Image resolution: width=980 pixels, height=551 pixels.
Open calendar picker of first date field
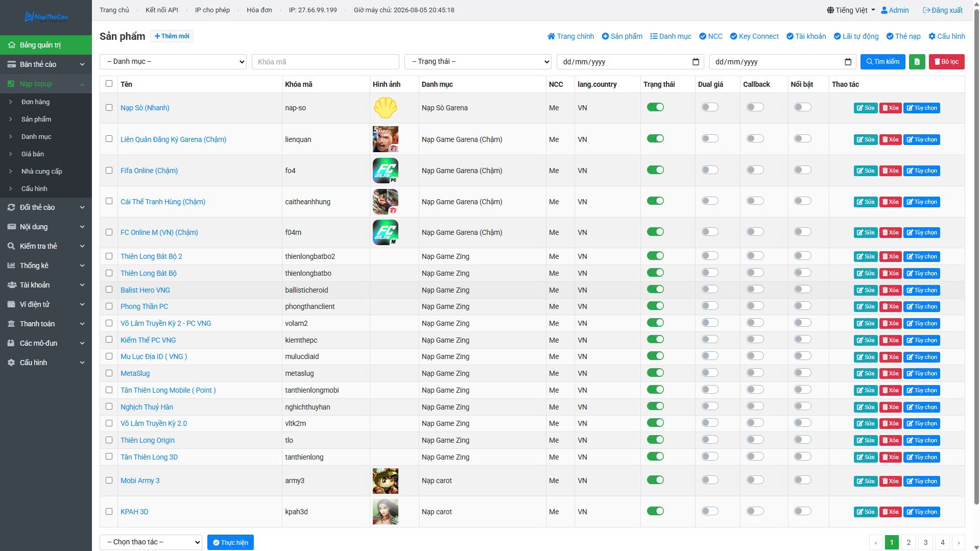[695, 62]
